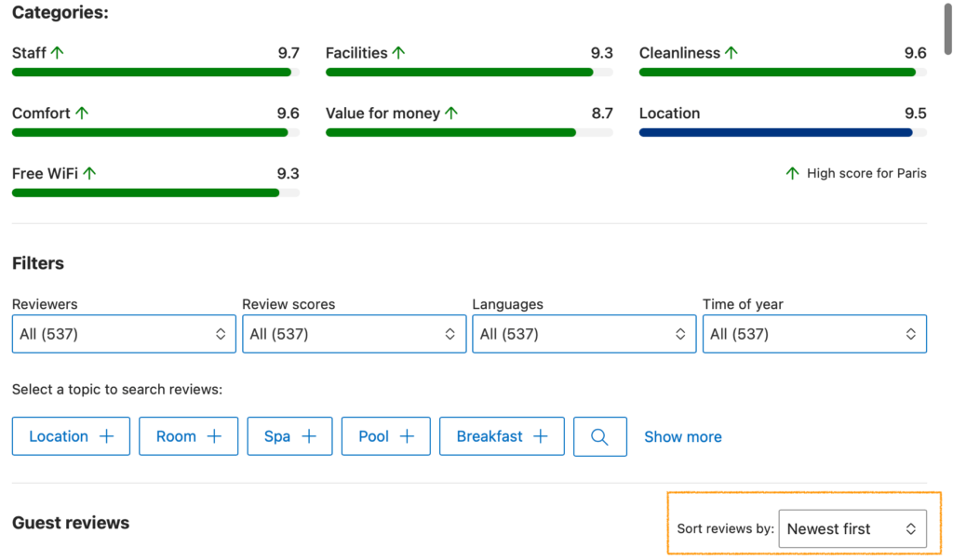Click the Value for money score bar
953x560 pixels.
click(x=469, y=132)
